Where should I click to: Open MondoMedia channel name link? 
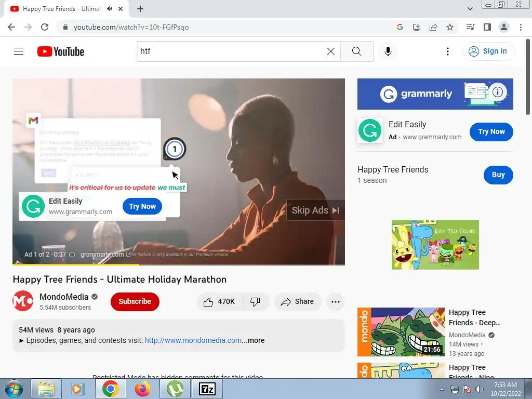click(x=64, y=297)
